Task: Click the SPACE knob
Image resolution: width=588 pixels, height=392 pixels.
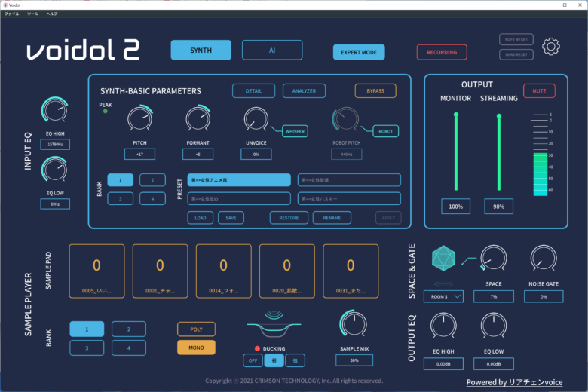Action: [x=494, y=258]
